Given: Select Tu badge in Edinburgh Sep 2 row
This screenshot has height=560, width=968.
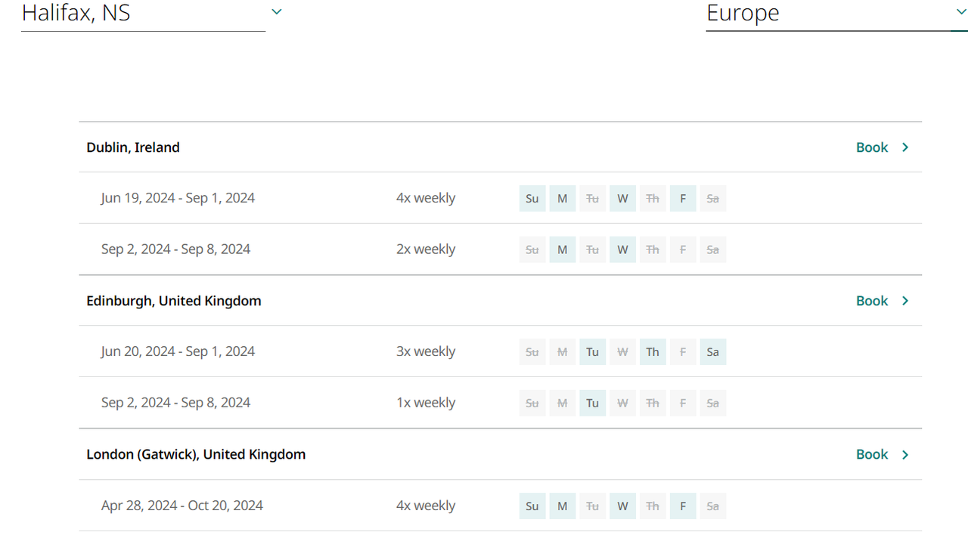Looking at the screenshot, I should (592, 403).
